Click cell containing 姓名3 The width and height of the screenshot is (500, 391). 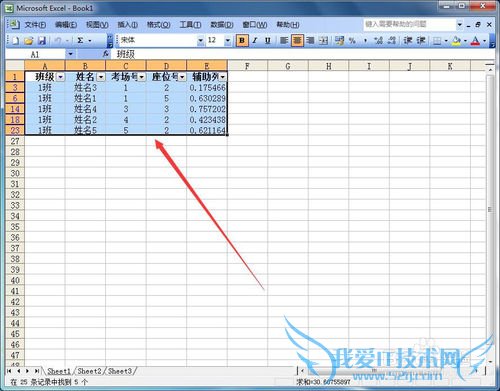[x=85, y=88]
